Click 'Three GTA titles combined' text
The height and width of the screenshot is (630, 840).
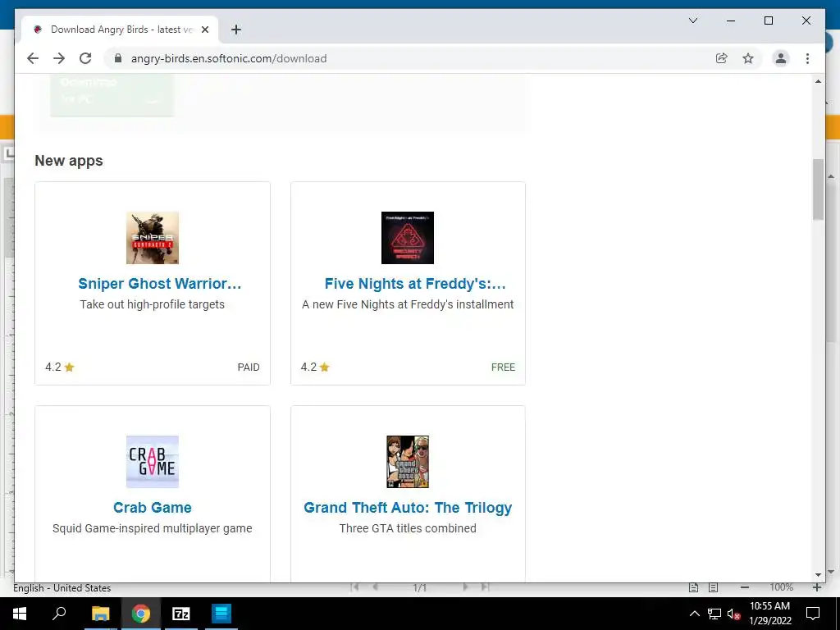point(408,528)
